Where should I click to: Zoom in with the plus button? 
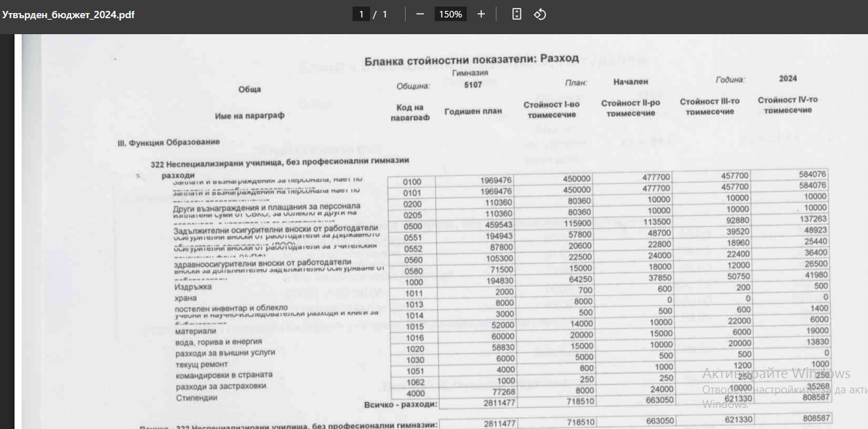[x=481, y=15]
